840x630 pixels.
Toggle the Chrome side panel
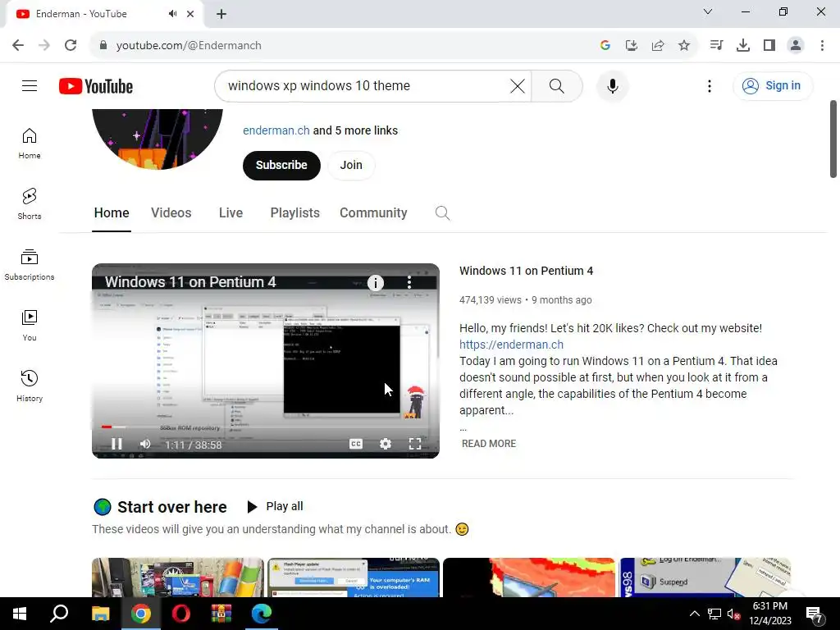pyautogui.click(x=769, y=45)
